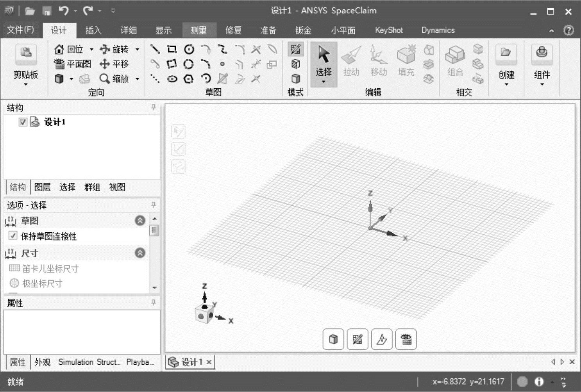Screen dimensions: 581x392
Task: Select the Three-point rectangle tool
Action: click(x=172, y=64)
